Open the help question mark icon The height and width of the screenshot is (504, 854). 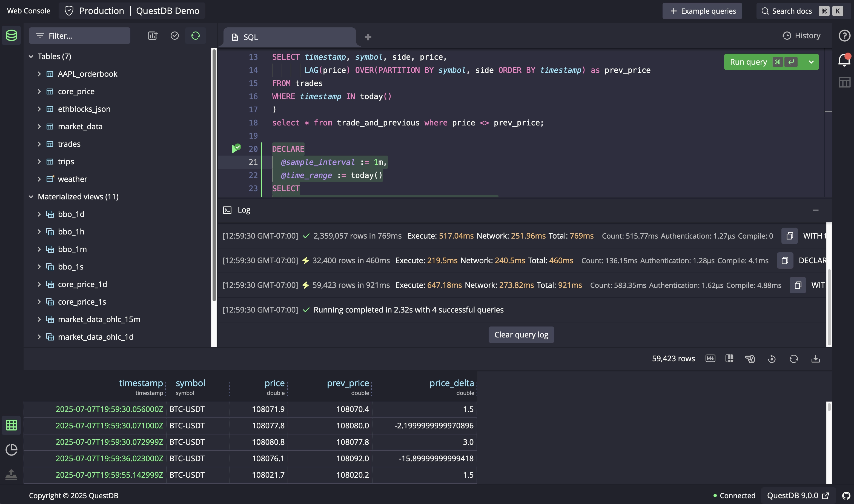[x=844, y=36]
